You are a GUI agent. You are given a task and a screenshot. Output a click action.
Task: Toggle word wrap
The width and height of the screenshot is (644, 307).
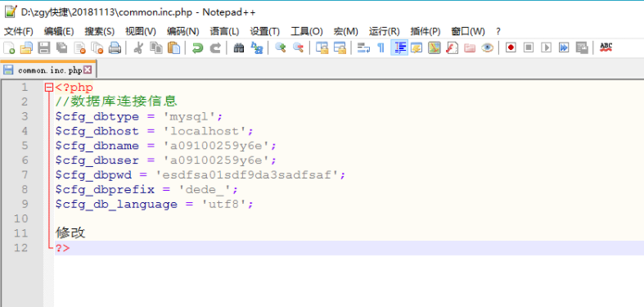coord(363,47)
